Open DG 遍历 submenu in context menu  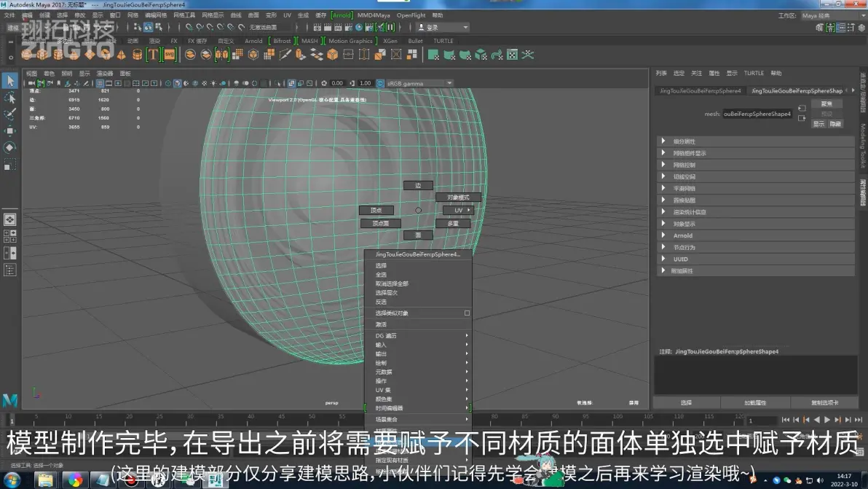pos(418,336)
